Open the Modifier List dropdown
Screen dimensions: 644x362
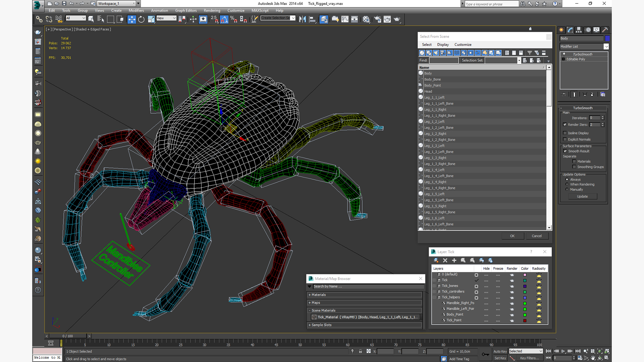point(606,47)
